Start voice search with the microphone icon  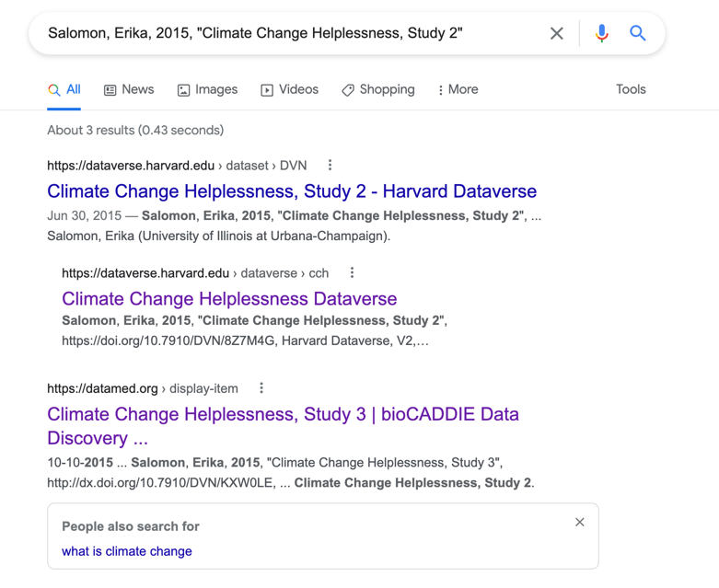coord(601,33)
